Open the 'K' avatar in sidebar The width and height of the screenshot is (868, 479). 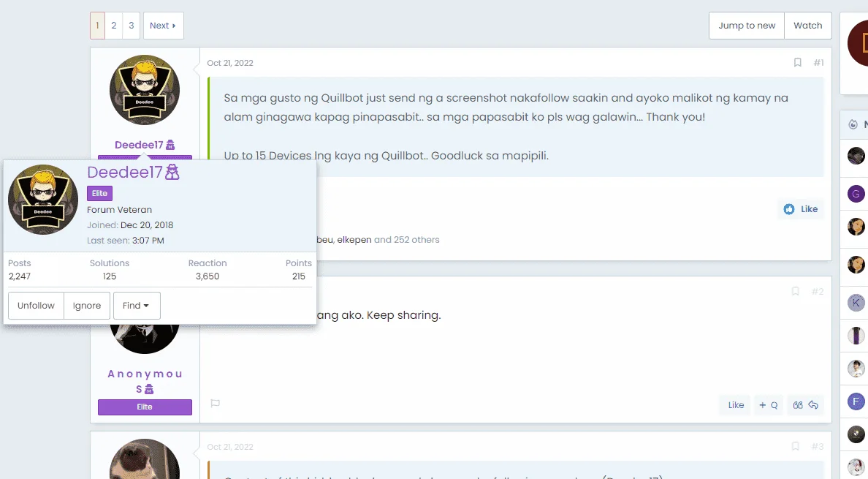click(856, 303)
